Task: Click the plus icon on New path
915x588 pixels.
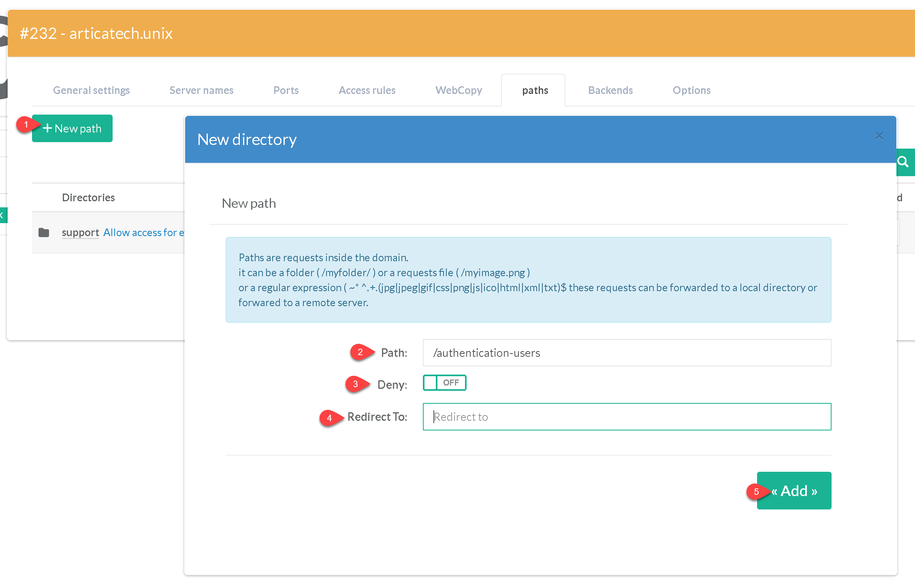Action: coord(47,128)
